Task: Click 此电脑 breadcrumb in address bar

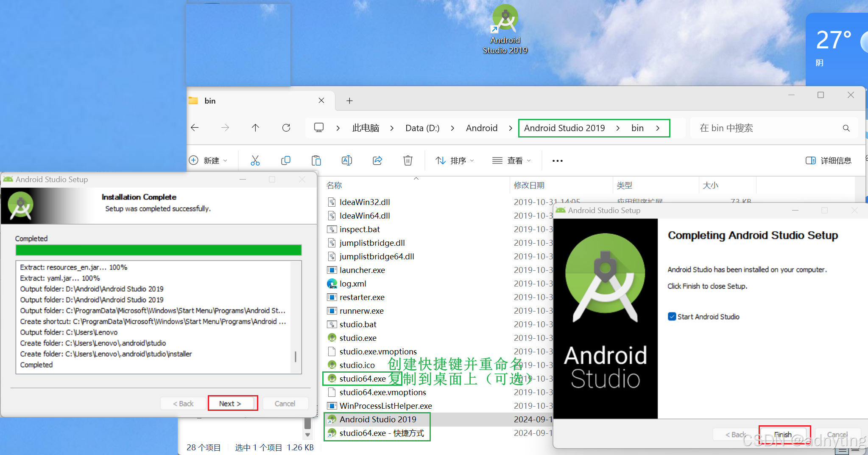Action: pyautogui.click(x=366, y=128)
